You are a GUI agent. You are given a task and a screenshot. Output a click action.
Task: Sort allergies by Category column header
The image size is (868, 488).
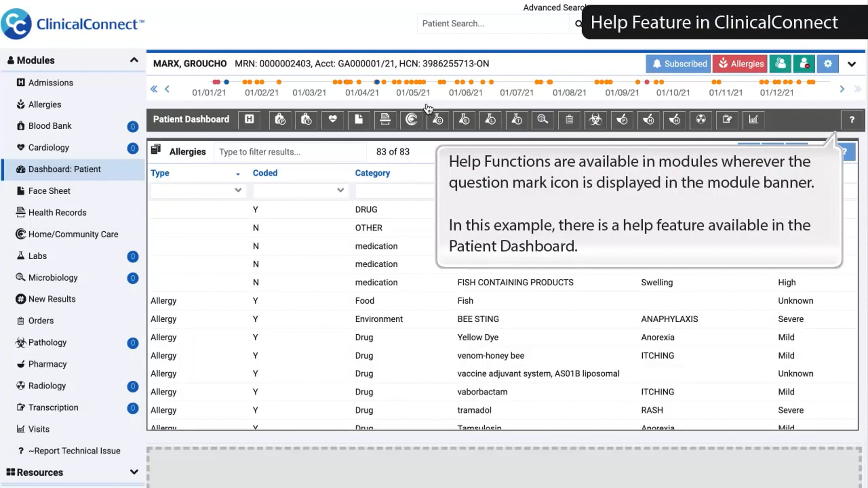point(373,173)
